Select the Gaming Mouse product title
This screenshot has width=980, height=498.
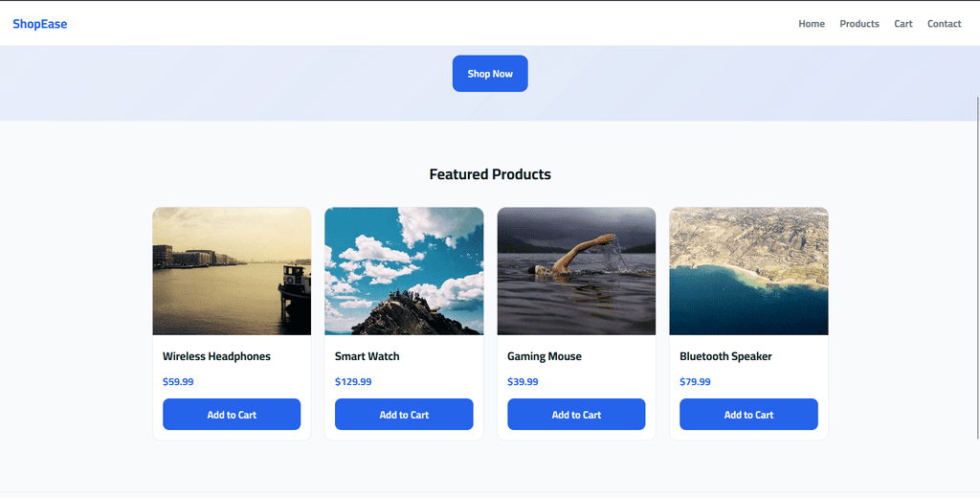(545, 356)
